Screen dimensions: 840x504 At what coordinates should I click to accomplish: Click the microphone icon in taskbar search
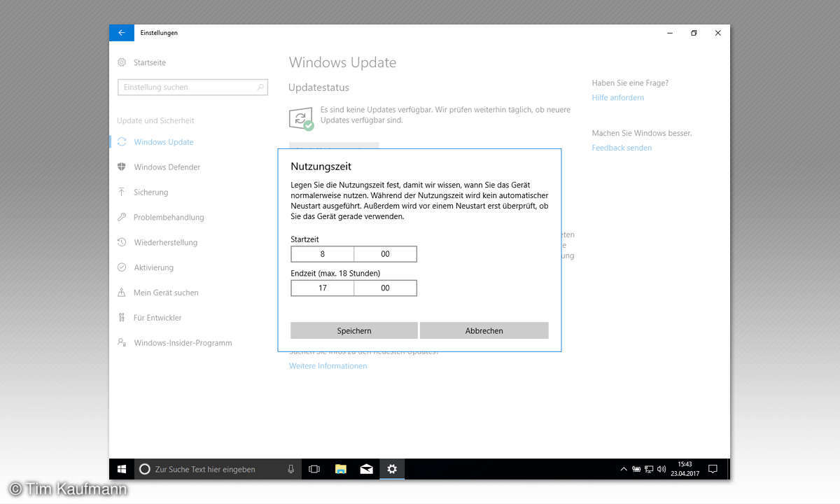coord(290,469)
